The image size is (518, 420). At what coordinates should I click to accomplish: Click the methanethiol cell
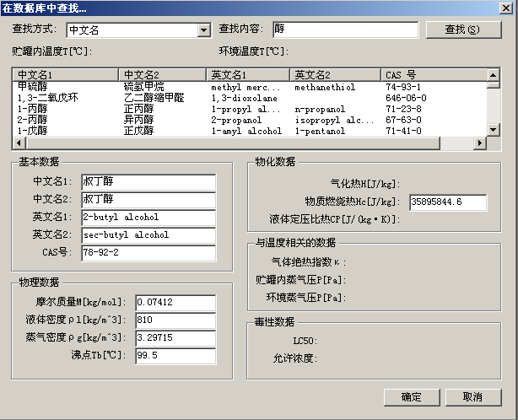(325, 87)
